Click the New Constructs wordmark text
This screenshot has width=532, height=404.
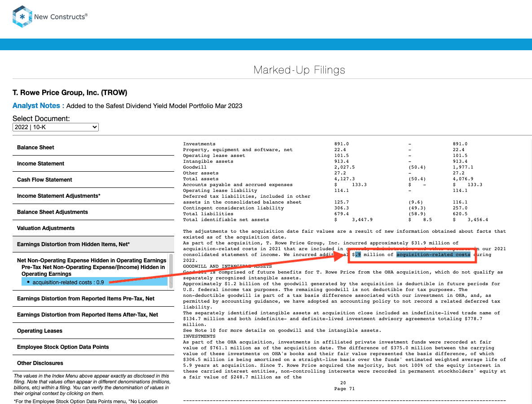pyautogui.click(x=61, y=17)
